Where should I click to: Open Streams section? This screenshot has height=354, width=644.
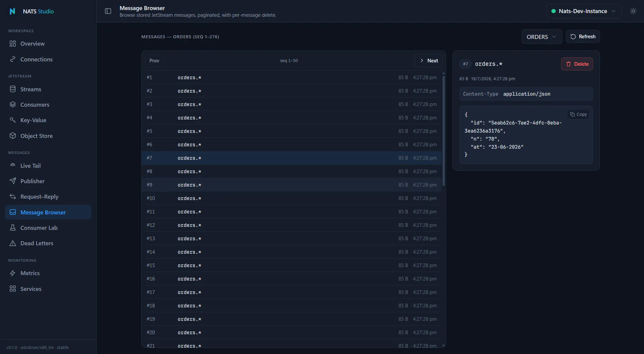[x=48, y=89]
